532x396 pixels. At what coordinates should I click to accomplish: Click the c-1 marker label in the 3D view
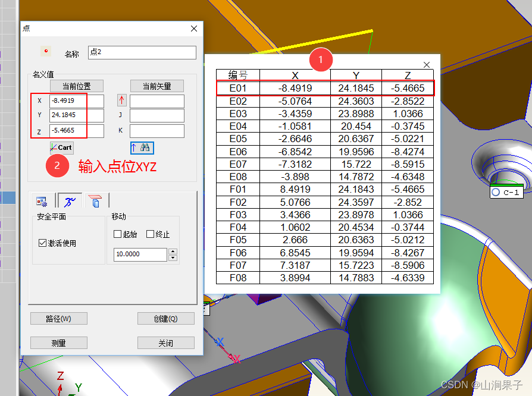tap(506, 191)
